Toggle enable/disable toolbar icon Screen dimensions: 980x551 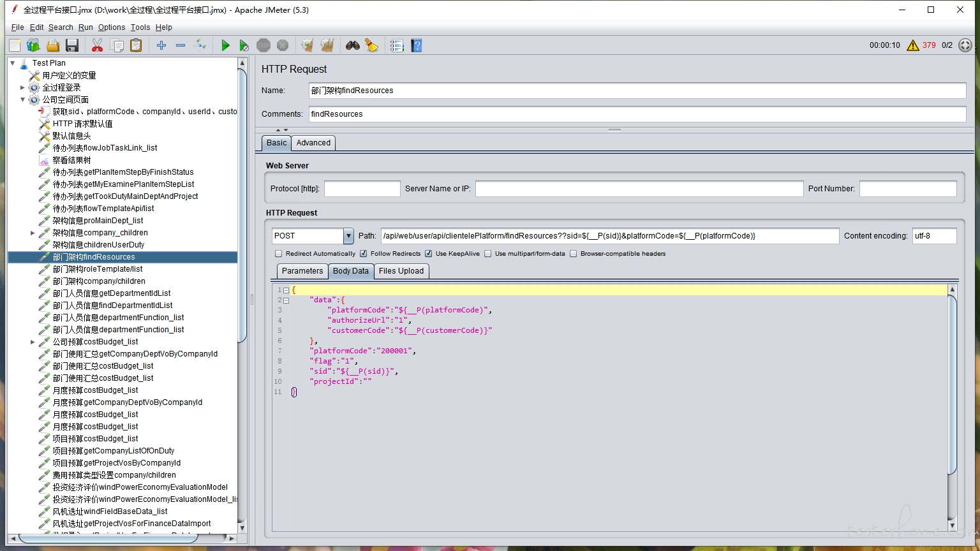[x=200, y=45]
